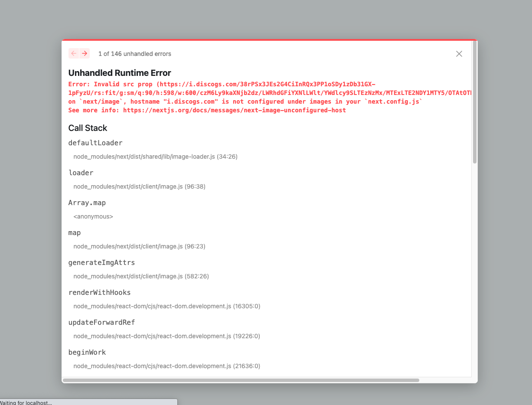Click the <anonymous> stack frame text
The image size is (532, 405).
(93, 216)
